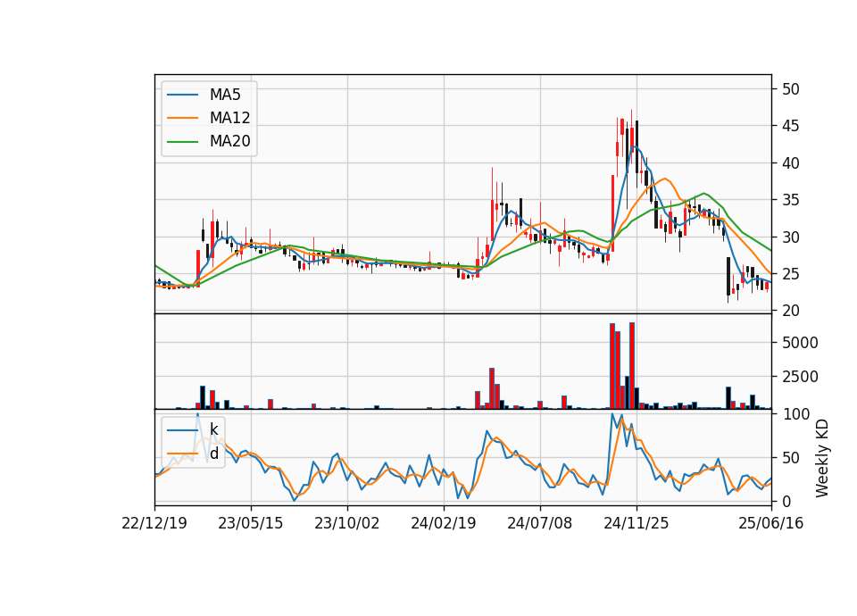Click the 20 price axis label
Viewport: 857px width, 616px height.
790,311
